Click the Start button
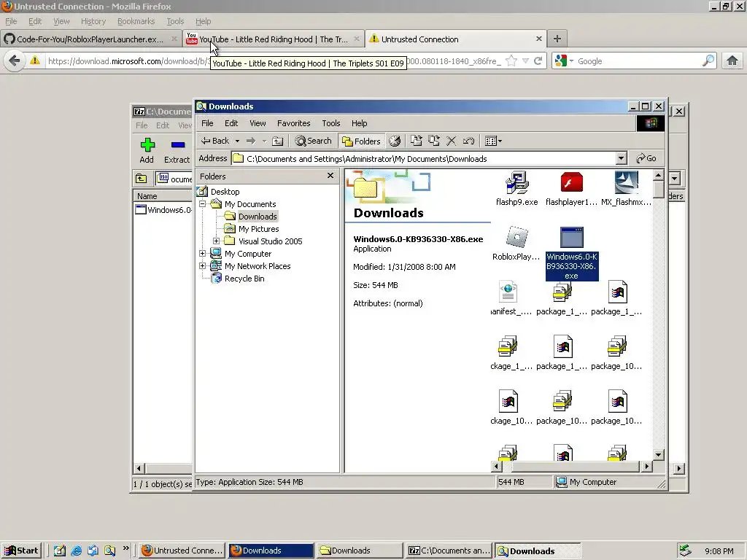 [22, 551]
